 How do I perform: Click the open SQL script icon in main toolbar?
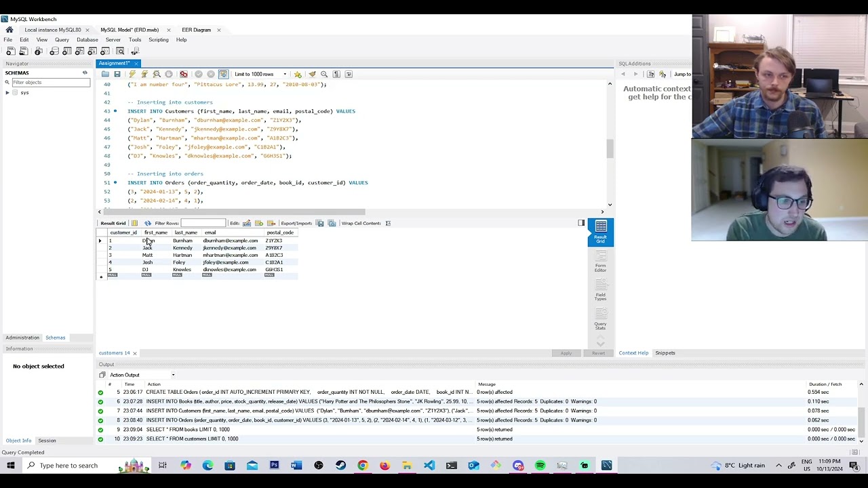[x=23, y=52]
